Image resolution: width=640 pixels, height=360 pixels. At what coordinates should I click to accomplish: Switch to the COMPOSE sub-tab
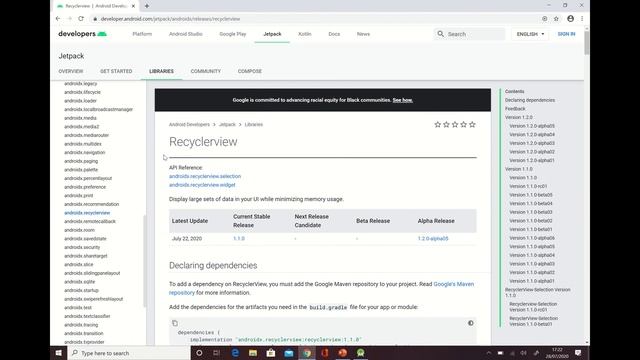[x=250, y=71]
